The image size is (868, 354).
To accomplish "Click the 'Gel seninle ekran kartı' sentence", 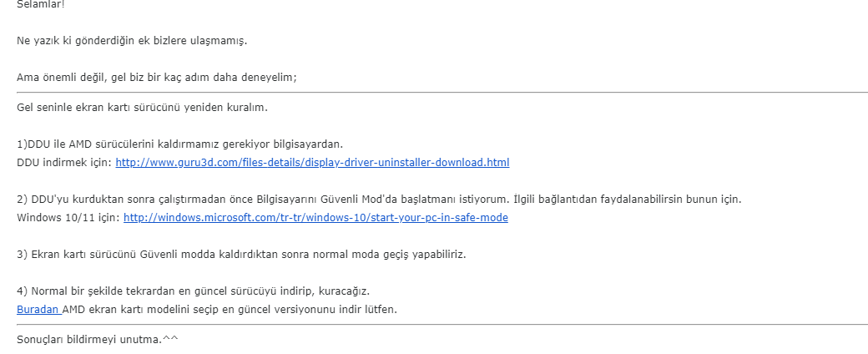I will click(x=142, y=107).
